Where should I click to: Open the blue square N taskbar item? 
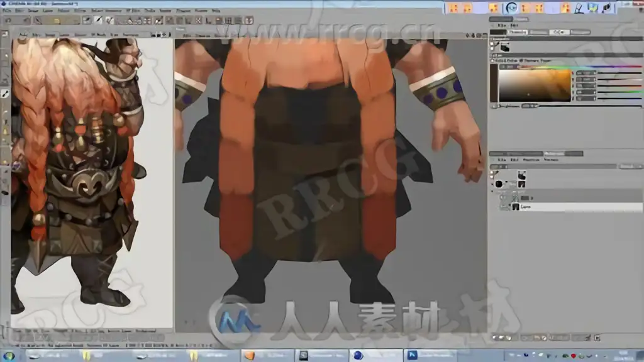[431, 356]
